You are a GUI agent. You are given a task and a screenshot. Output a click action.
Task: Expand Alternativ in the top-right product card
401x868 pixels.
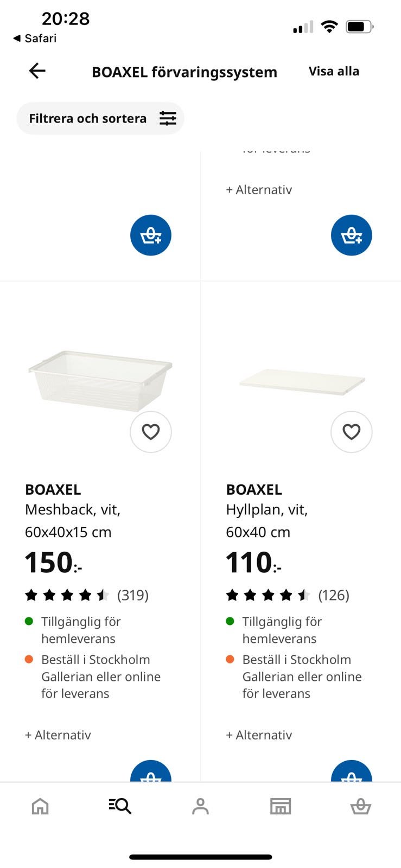click(259, 190)
